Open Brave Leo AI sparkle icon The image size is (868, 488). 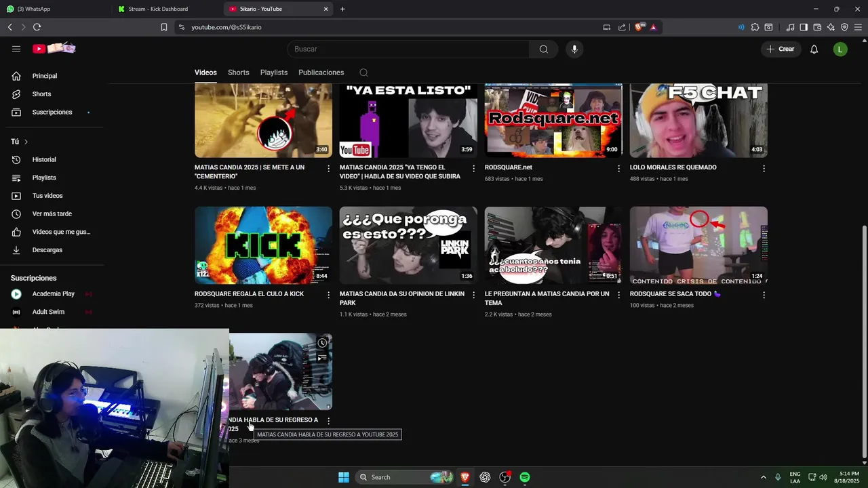click(831, 27)
